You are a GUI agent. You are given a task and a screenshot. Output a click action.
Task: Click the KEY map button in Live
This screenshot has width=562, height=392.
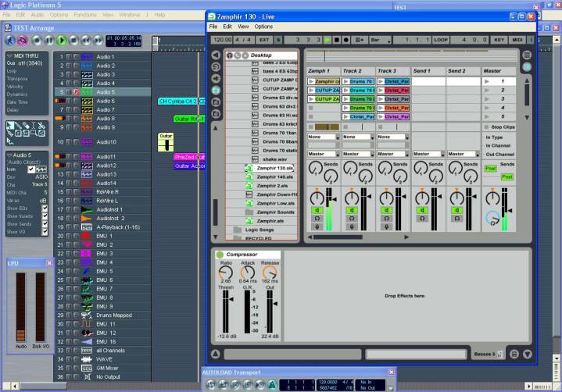(x=499, y=40)
